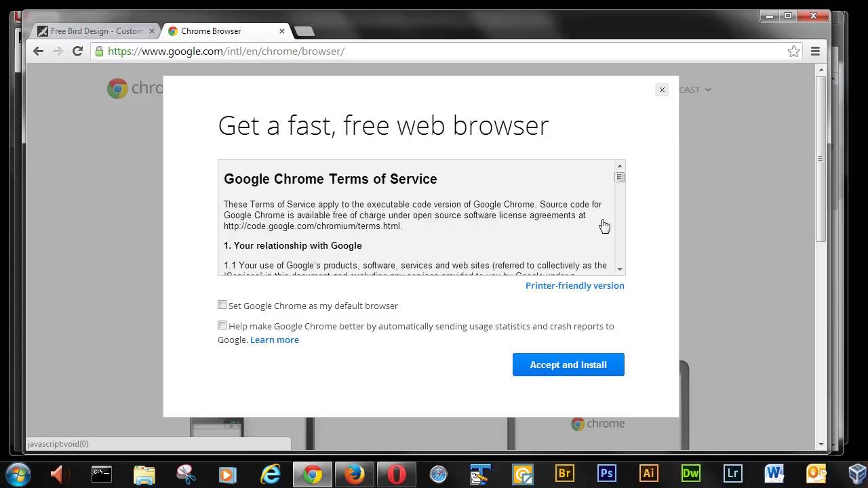Screen dimensions: 868x488
Task: Click the page scrollbar up arrow
Action: (x=821, y=69)
